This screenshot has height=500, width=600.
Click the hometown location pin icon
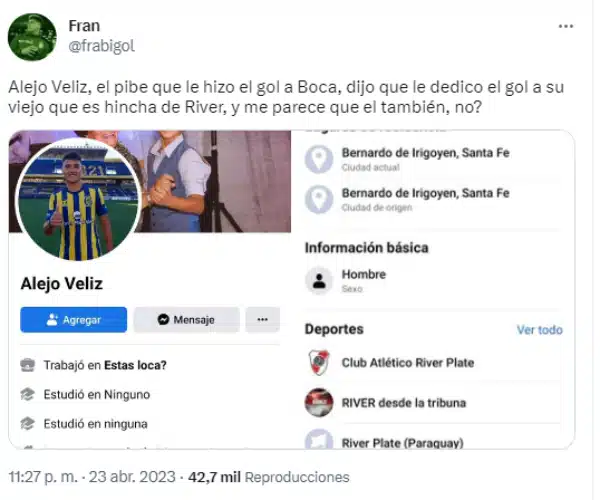[x=319, y=199]
